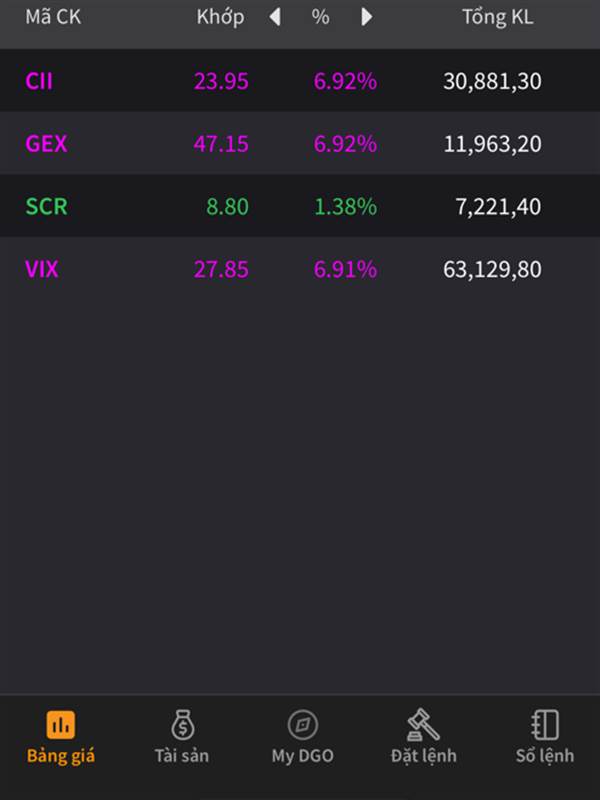This screenshot has width=600, height=800.
Task: Select the VIX stock symbol
Action: pyautogui.click(x=42, y=269)
